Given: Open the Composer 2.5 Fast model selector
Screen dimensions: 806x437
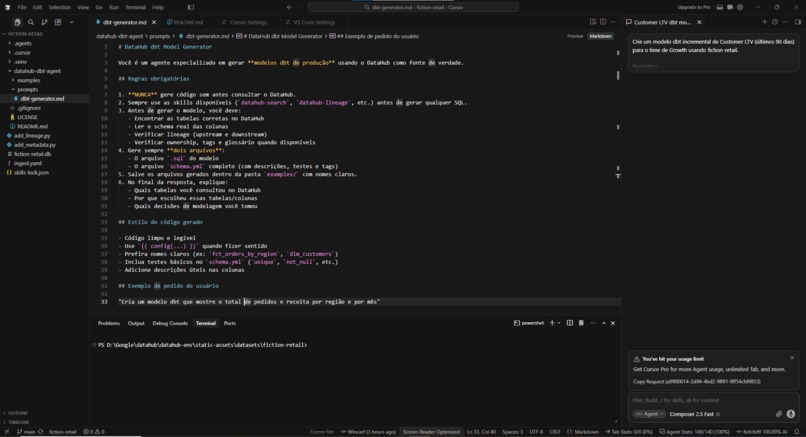Looking at the screenshot, I should [694, 414].
